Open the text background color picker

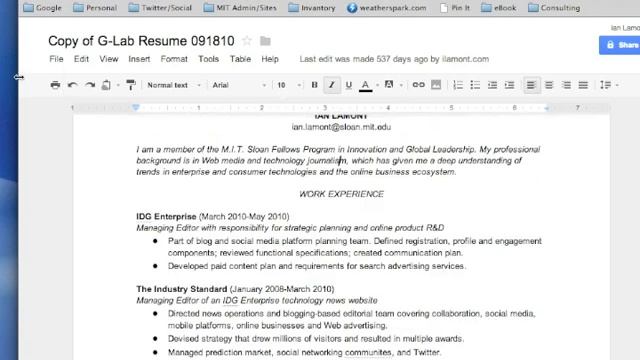(389, 84)
